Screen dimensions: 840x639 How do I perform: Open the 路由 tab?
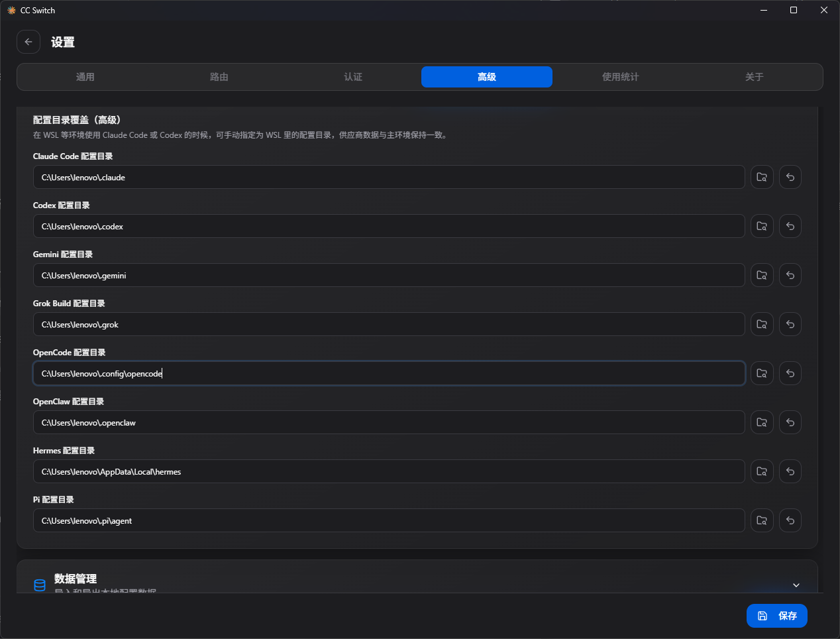219,77
